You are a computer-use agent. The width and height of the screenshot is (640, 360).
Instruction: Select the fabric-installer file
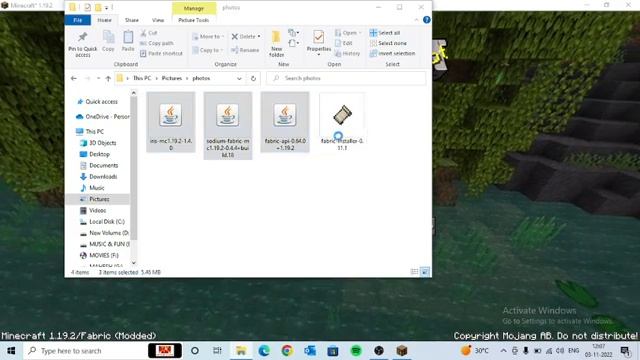[x=342, y=122]
